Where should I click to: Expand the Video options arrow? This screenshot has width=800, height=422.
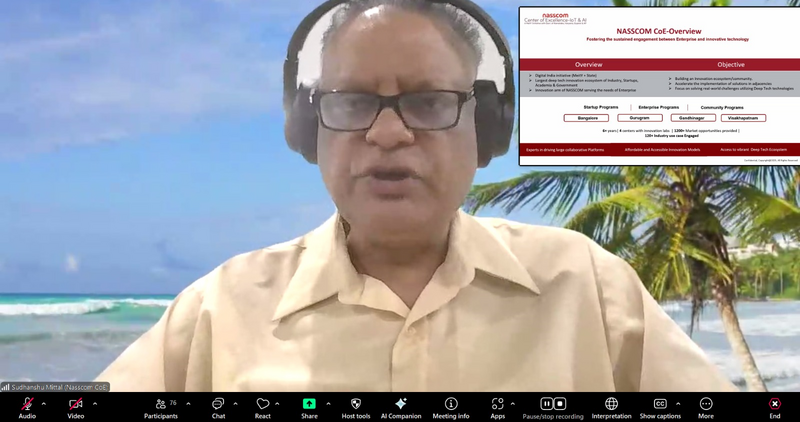point(95,404)
